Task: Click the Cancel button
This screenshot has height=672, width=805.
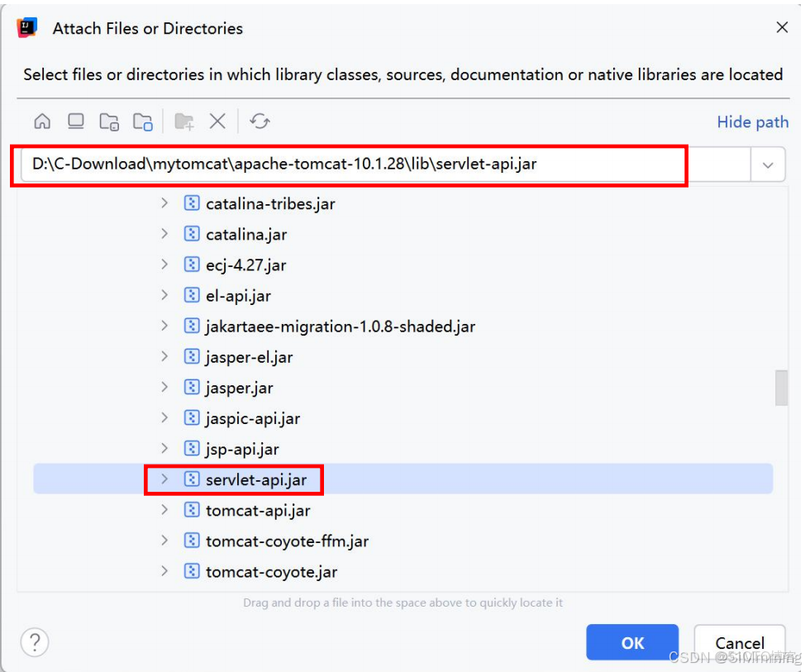Action: click(x=739, y=642)
